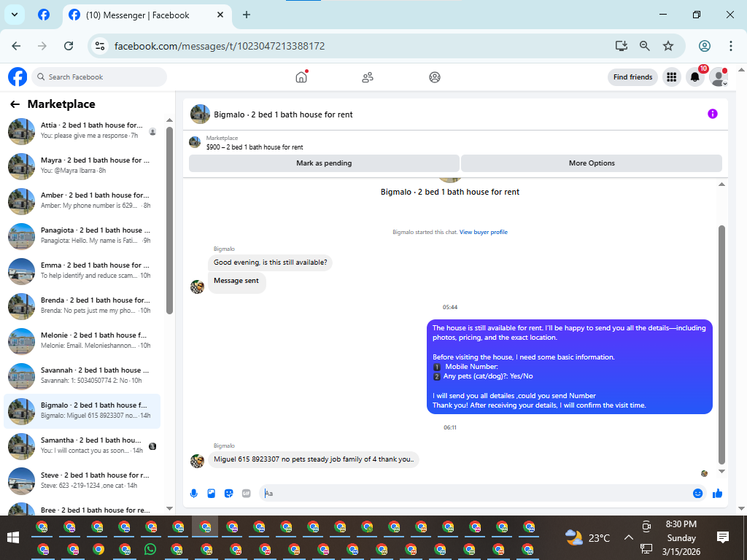Send a voice clip with the microphone icon
Viewport: 747px width, 560px height.
(x=194, y=494)
